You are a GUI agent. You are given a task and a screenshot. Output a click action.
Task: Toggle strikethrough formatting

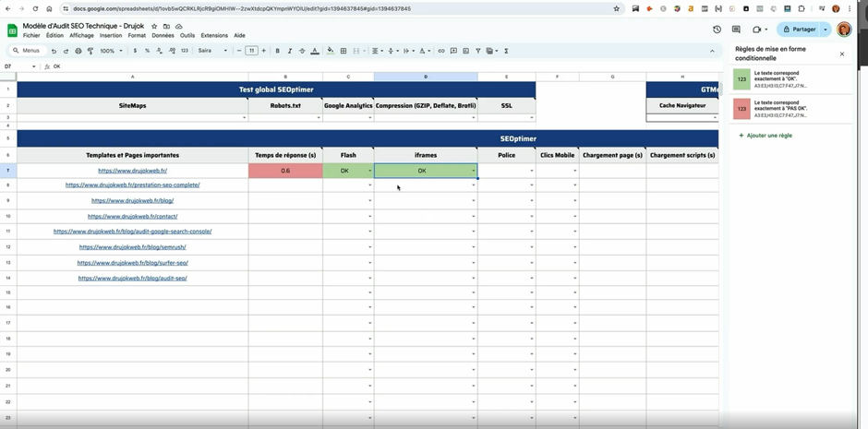pos(302,51)
